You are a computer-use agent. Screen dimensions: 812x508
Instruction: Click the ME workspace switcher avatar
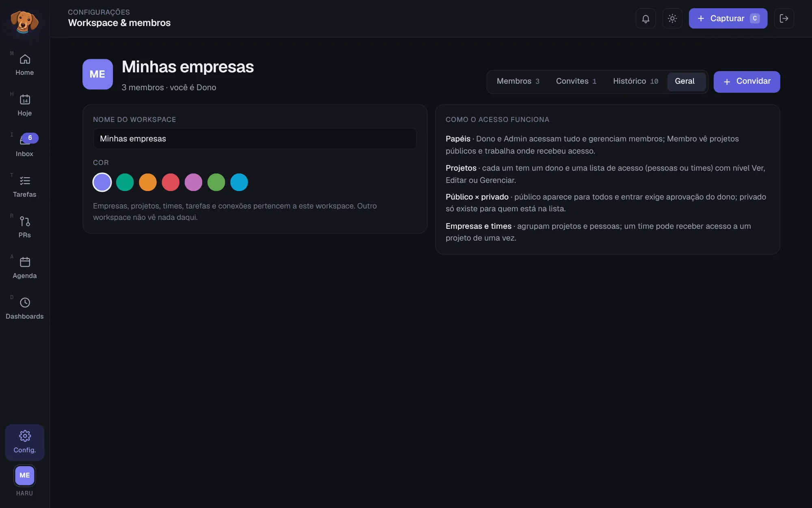tap(25, 475)
